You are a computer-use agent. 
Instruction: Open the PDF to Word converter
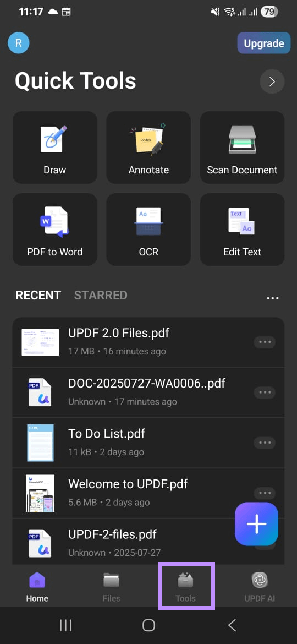(x=55, y=230)
